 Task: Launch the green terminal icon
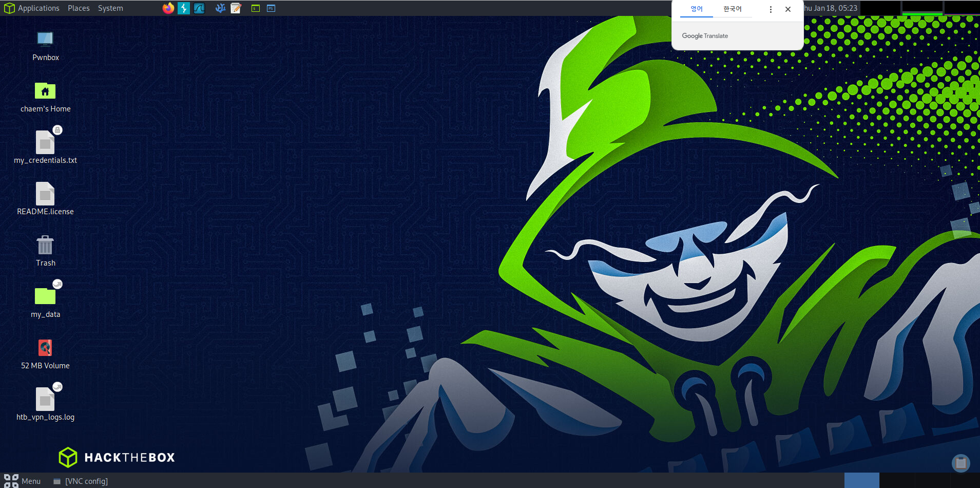tap(256, 8)
